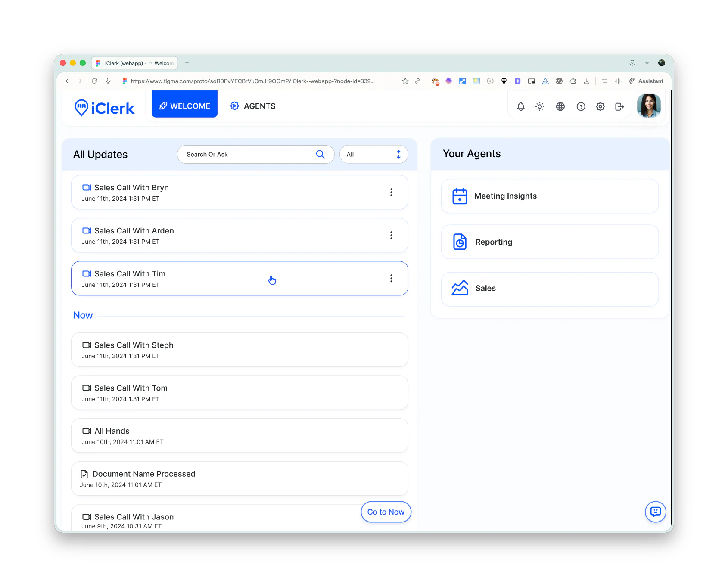The width and height of the screenshot is (728, 587).
Task: Open the Sales Call With Arden update
Action: tap(240, 235)
